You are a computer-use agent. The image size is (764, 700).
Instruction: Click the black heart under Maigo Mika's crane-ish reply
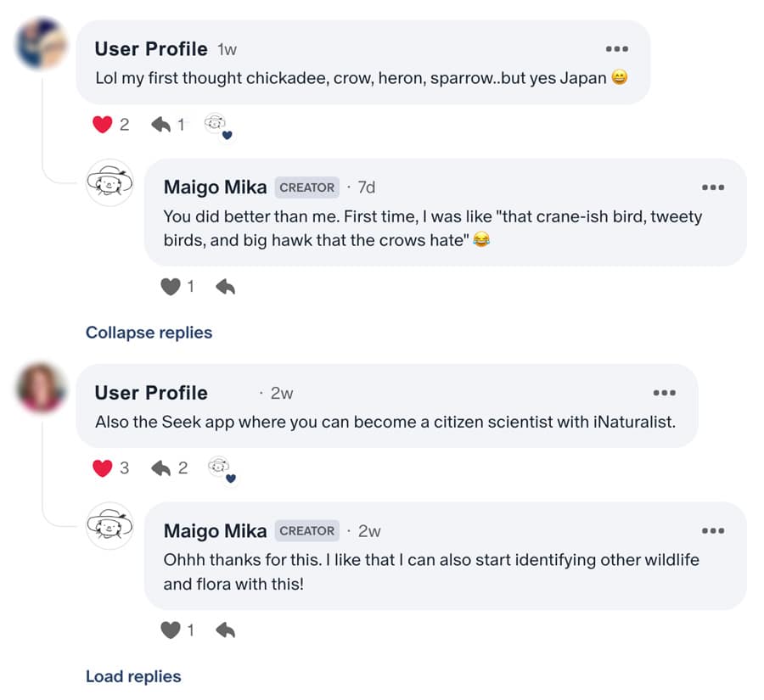click(171, 287)
